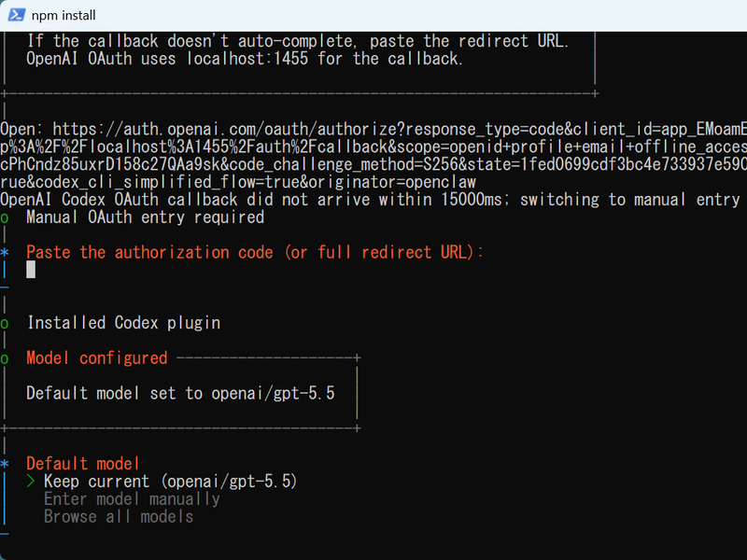Click Default model set to openai/gpt-5.5 text
Image resolution: width=747 pixels, height=560 pixels.
[180, 393]
